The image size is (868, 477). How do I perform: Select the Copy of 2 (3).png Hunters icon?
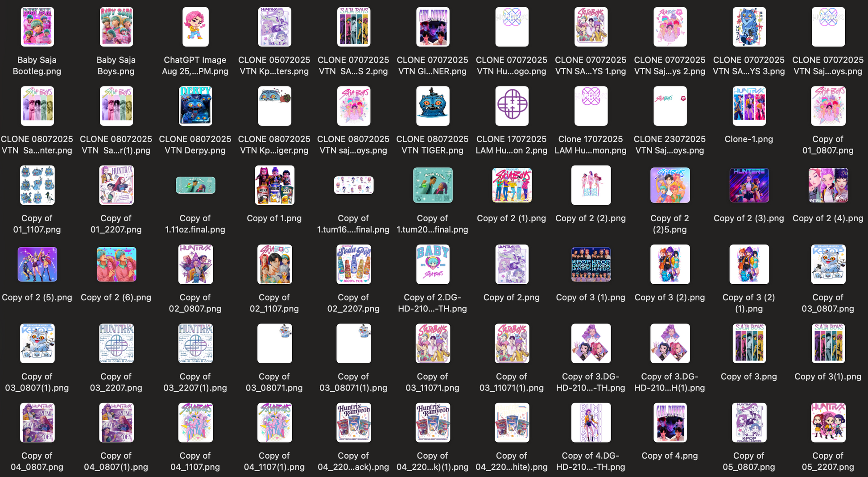pos(748,185)
